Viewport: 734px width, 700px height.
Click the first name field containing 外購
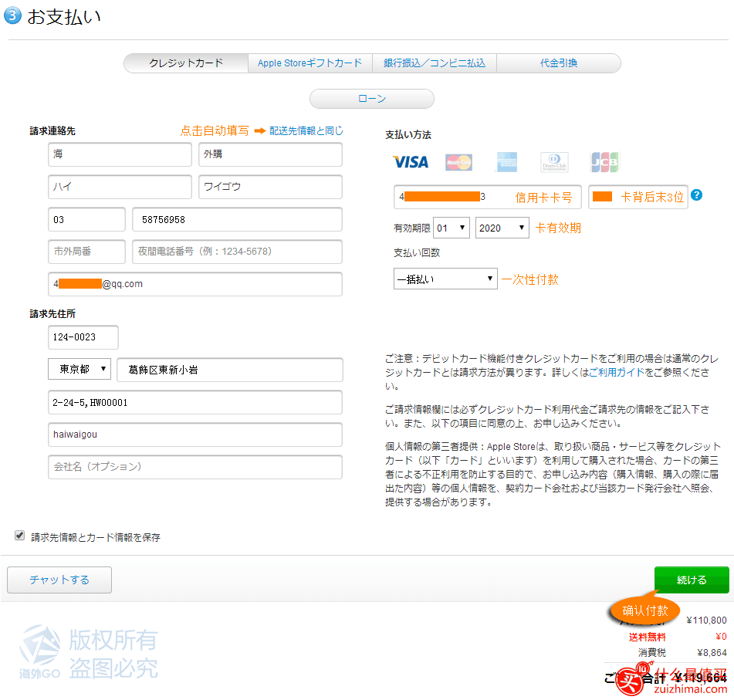271,154
